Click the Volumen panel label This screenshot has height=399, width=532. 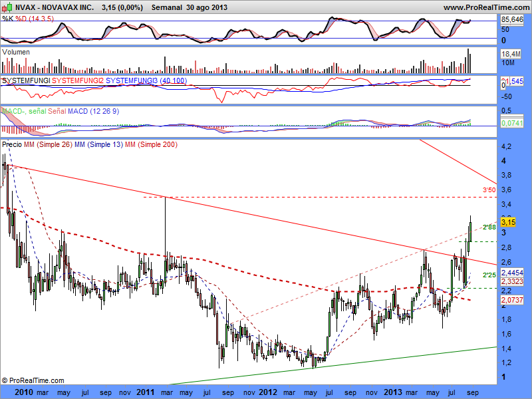(15, 52)
